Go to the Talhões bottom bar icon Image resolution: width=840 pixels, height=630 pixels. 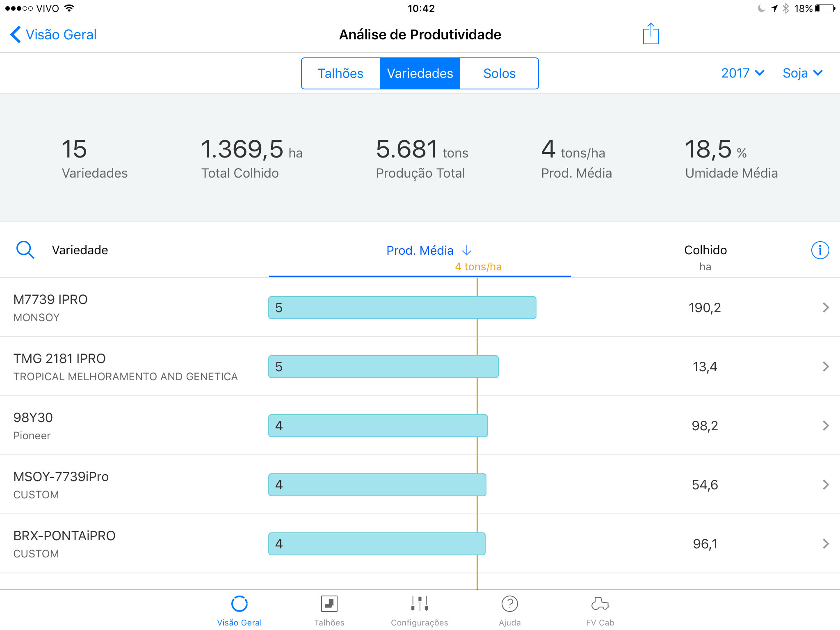[329, 604]
